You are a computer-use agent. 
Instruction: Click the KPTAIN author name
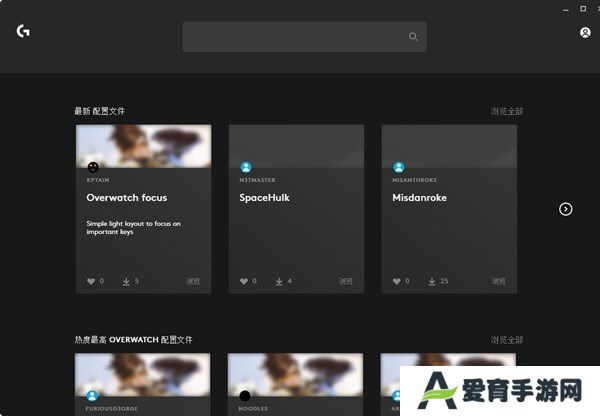click(98, 180)
